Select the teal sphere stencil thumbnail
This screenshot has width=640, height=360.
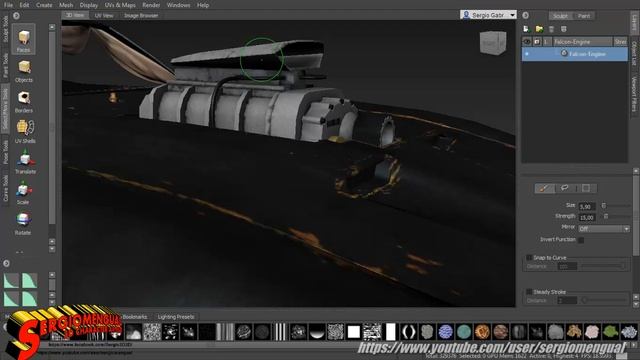pos(464,332)
